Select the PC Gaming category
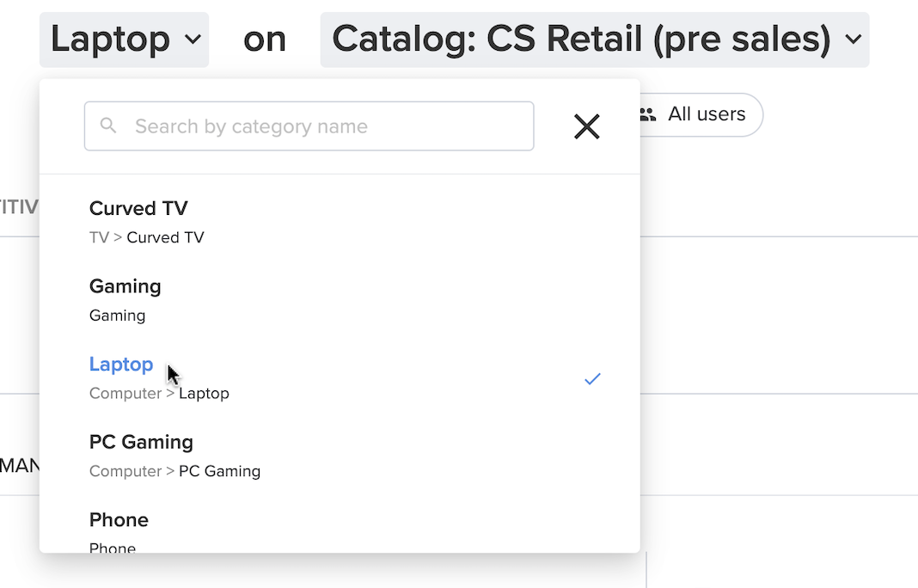Image resolution: width=918 pixels, height=588 pixels. point(141,442)
